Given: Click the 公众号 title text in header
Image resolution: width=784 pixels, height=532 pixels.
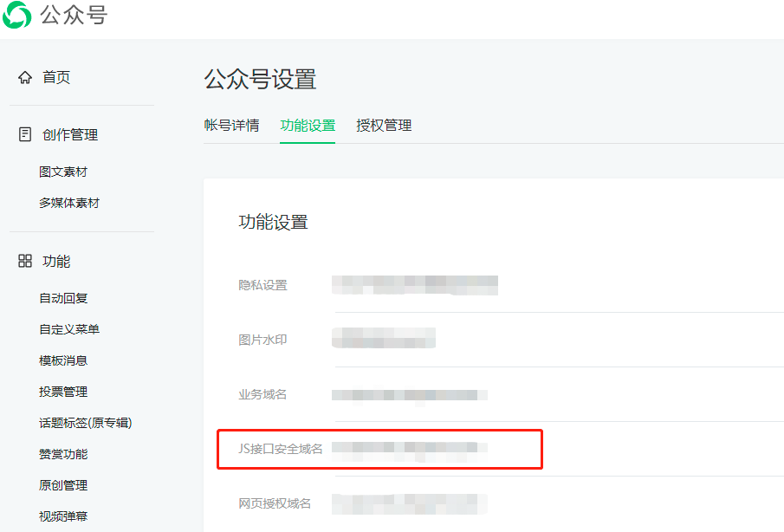Looking at the screenshot, I should [74, 15].
